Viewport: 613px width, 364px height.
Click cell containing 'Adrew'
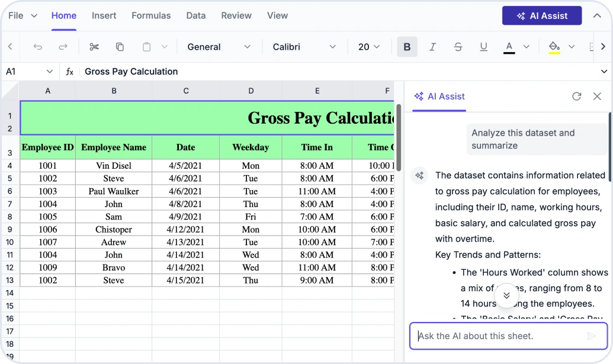(114, 242)
